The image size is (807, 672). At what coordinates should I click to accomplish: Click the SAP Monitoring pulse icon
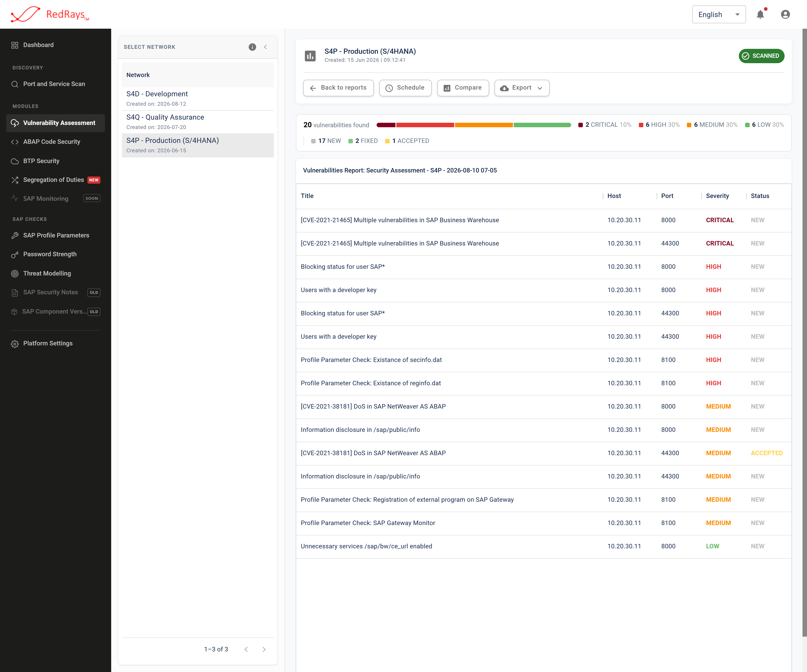[x=15, y=198]
